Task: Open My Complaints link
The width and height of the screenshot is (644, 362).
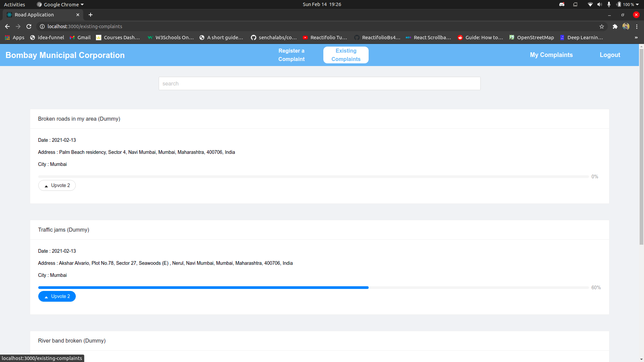Action: pyautogui.click(x=551, y=55)
